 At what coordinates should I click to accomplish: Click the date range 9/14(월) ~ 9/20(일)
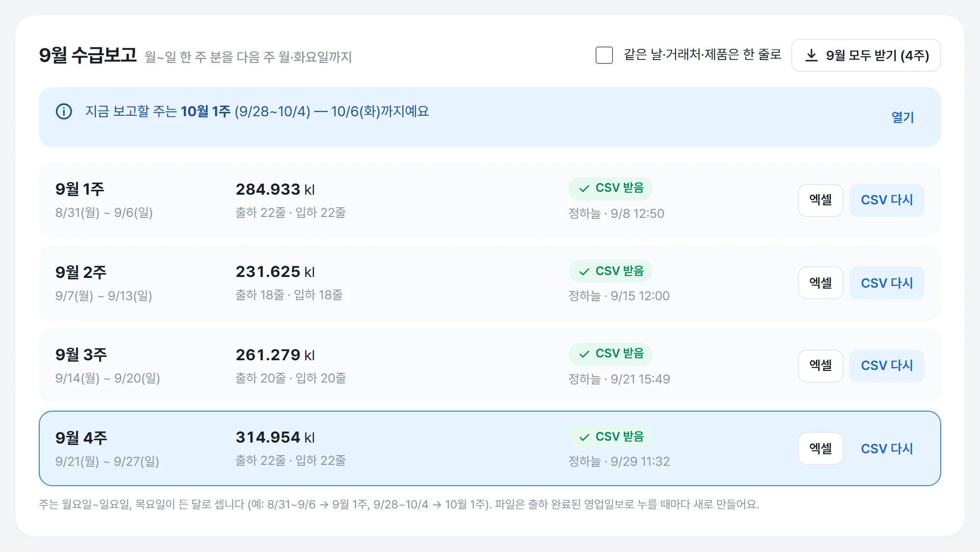107,378
